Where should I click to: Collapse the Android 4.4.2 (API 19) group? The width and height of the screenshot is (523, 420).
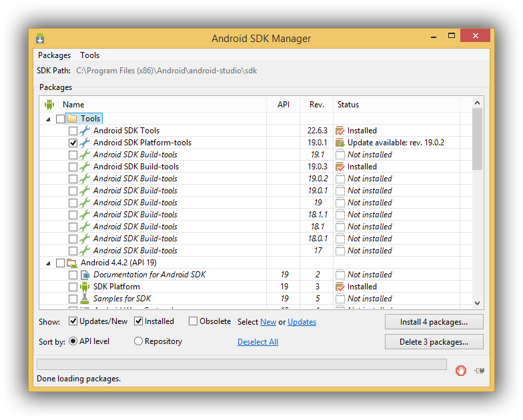coord(48,263)
